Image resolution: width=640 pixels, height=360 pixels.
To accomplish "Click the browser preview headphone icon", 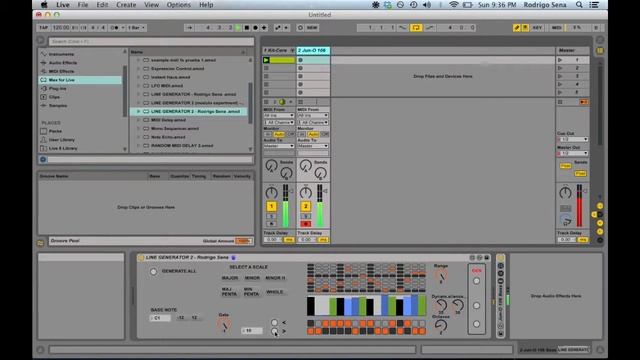I will 43,160.
